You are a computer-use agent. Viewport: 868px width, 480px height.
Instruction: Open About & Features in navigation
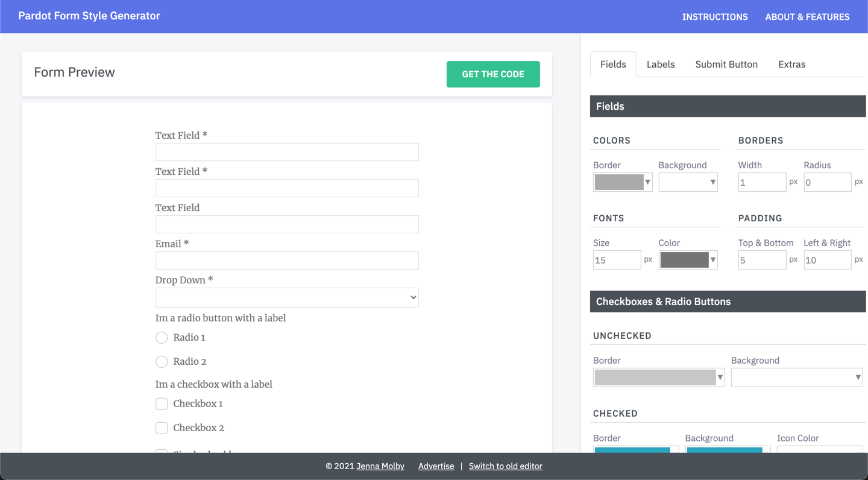(x=807, y=17)
